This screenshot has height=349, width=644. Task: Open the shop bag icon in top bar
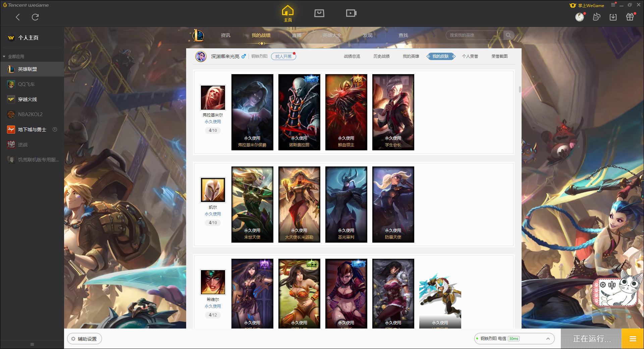coord(319,13)
